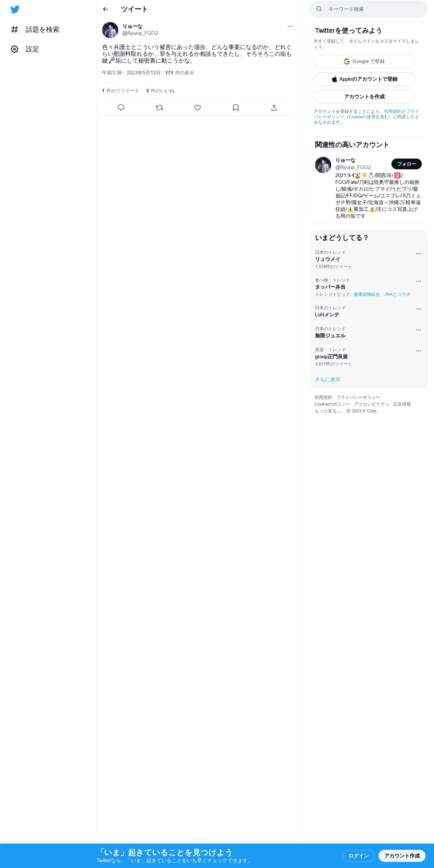Open the tweet's three-dot more menu
This screenshot has width=434, height=868.
[x=290, y=26]
